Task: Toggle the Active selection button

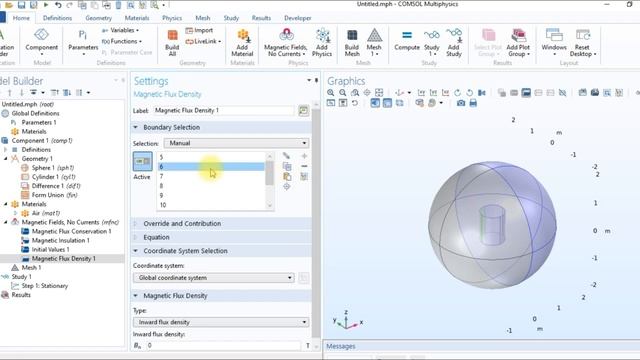Action: pos(142,161)
